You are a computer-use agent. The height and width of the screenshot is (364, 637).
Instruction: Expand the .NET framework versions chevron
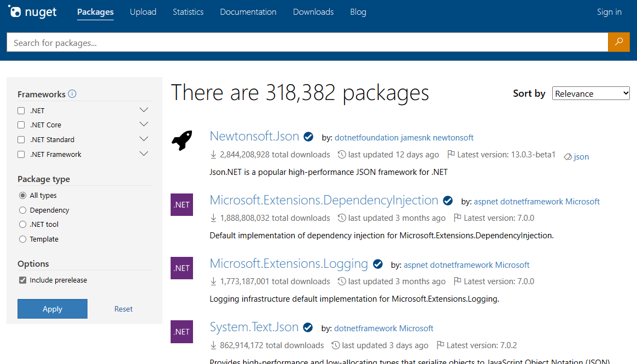point(144,110)
